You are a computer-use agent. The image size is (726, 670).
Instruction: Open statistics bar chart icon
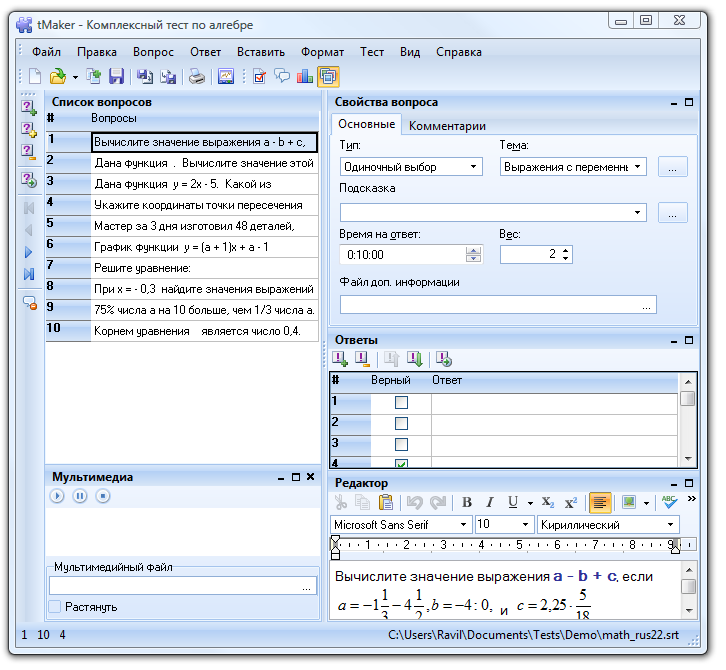click(x=305, y=76)
